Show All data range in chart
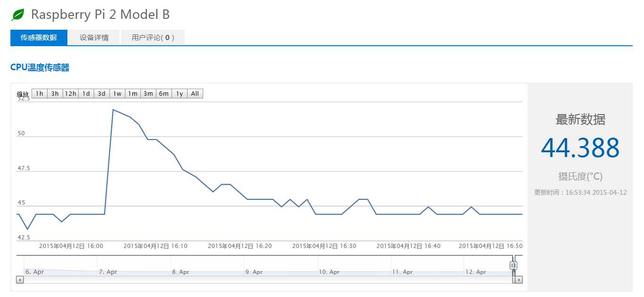Viewport: 644px width, 297px height. pos(195,94)
